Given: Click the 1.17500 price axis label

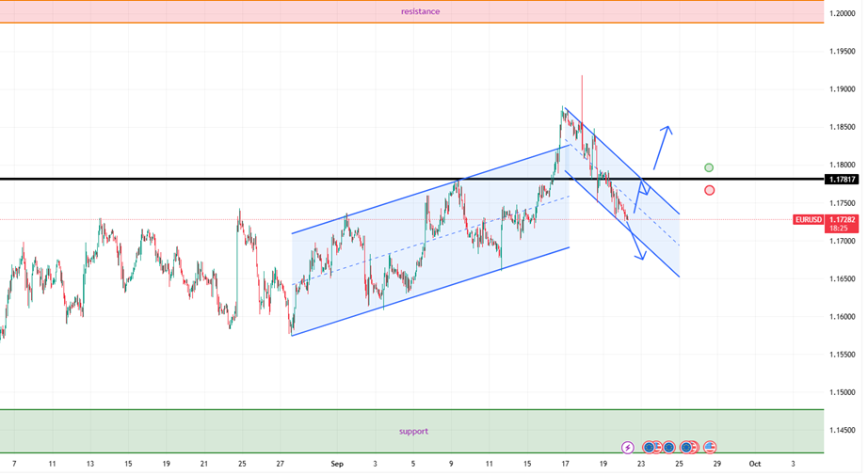Looking at the screenshot, I should 842,203.
